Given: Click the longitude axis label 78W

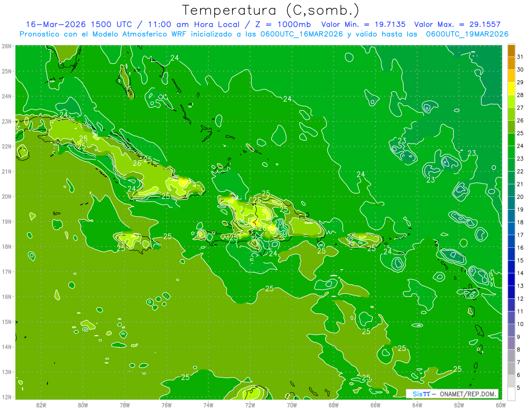Looking at the screenshot, I should pyautogui.click(x=125, y=405).
